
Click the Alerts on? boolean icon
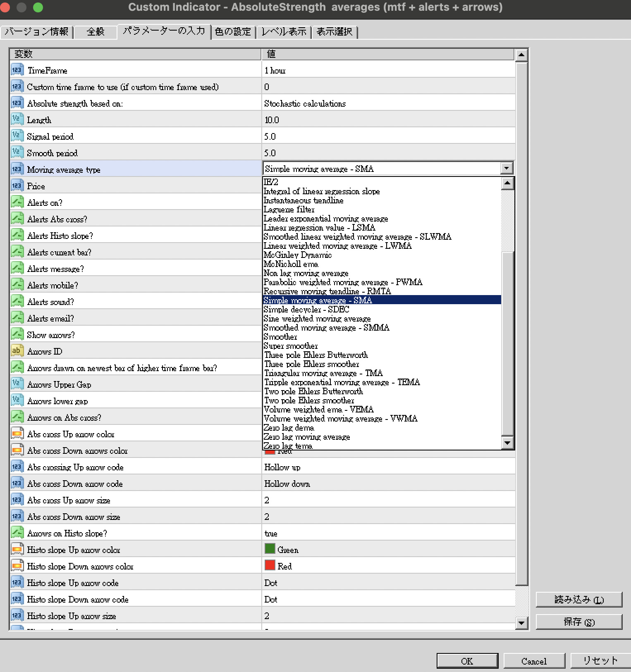(x=17, y=202)
